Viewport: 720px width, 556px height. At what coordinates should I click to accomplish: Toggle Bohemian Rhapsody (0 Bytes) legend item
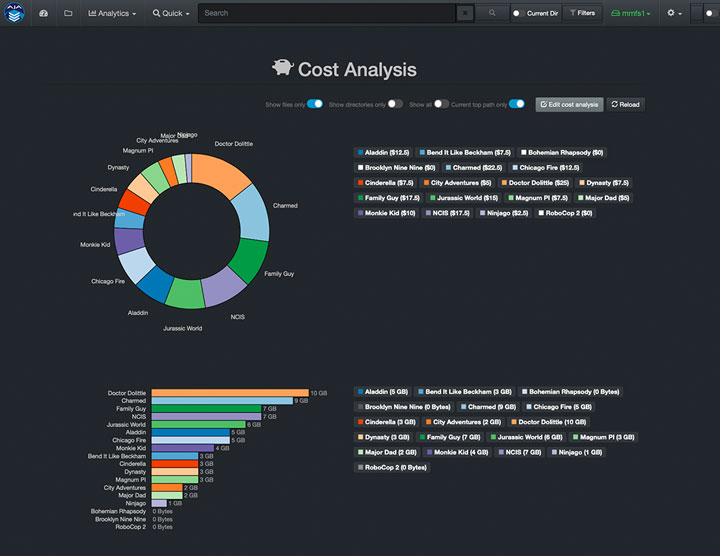(x=570, y=392)
